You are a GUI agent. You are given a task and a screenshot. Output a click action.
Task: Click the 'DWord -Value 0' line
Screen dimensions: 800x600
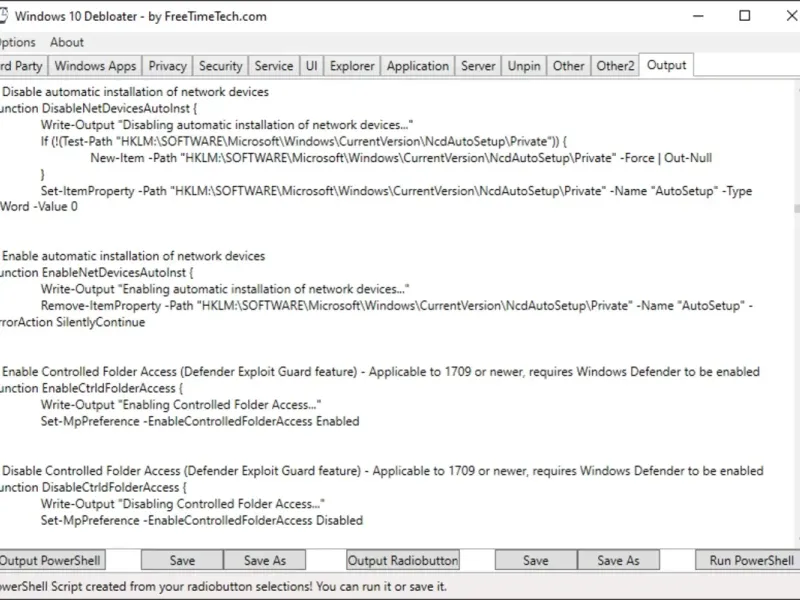(39, 207)
